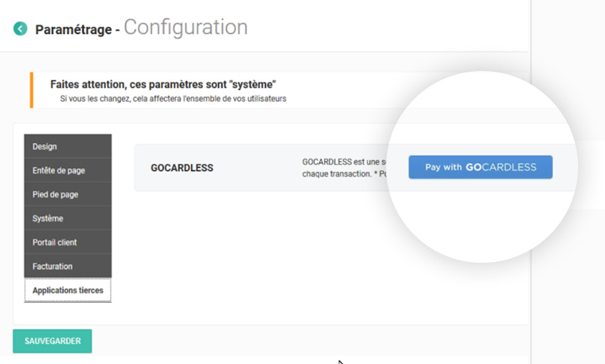The image size is (605, 364).
Task: Open the Système settings tab
Action: click(x=68, y=218)
